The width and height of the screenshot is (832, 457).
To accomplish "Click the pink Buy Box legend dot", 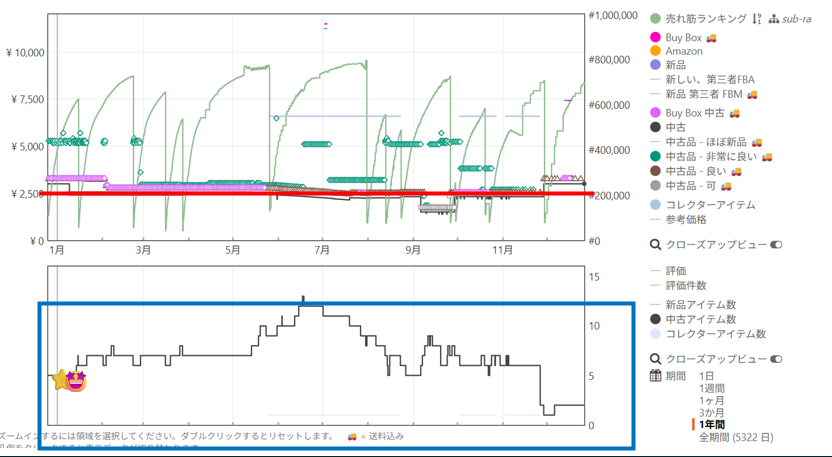I will click(656, 38).
